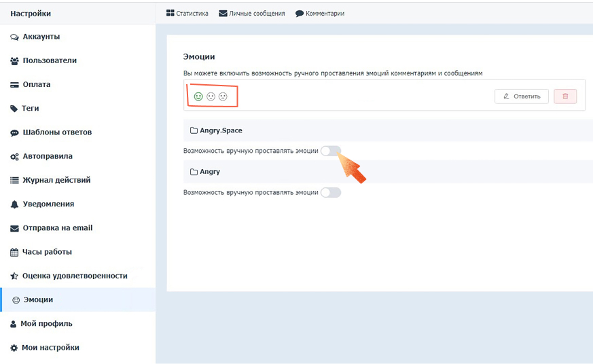Screen dimensions: 593x364
Task: Click the Мои настройки gear icon
Action: 14,348
